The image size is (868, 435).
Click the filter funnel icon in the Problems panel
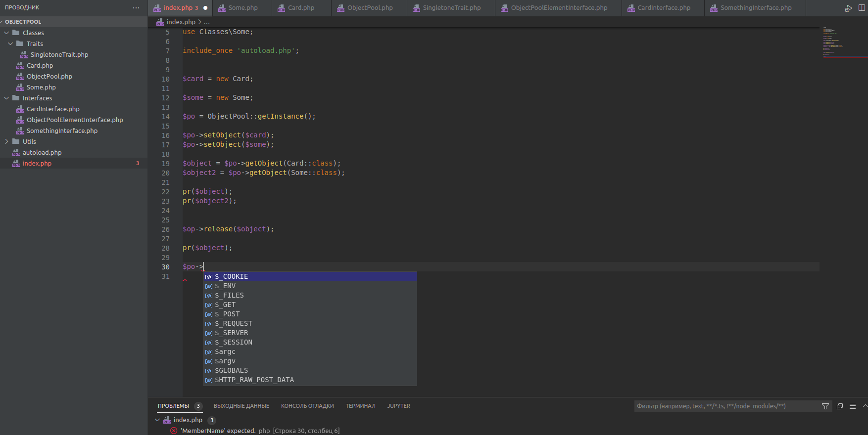(x=825, y=406)
